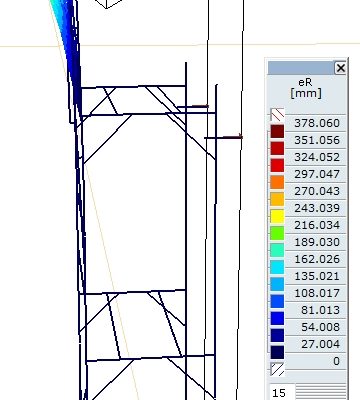Screen dimensions: 360x400
Task: Choose the mint 189.030 legend swatch
Action: click(277, 250)
